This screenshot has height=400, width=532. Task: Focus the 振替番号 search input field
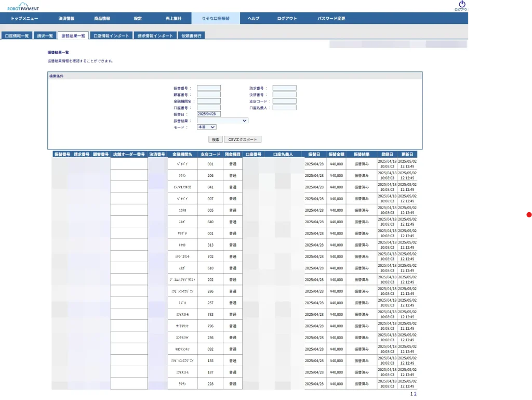(209, 88)
